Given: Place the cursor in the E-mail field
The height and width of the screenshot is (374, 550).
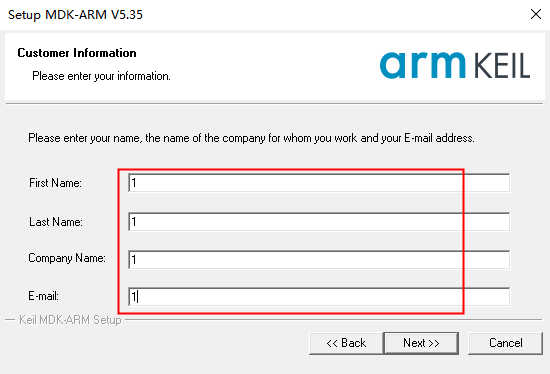Looking at the screenshot, I should [319, 297].
